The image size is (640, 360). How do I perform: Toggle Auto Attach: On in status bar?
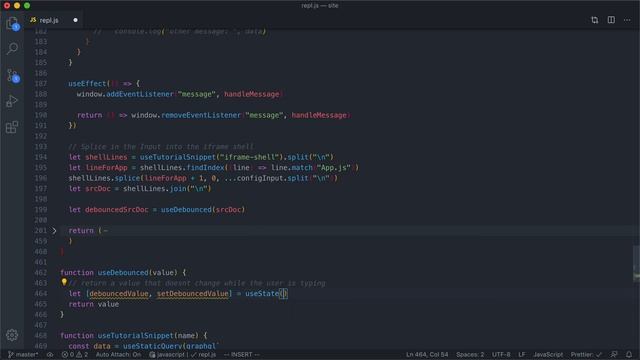tap(118, 355)
